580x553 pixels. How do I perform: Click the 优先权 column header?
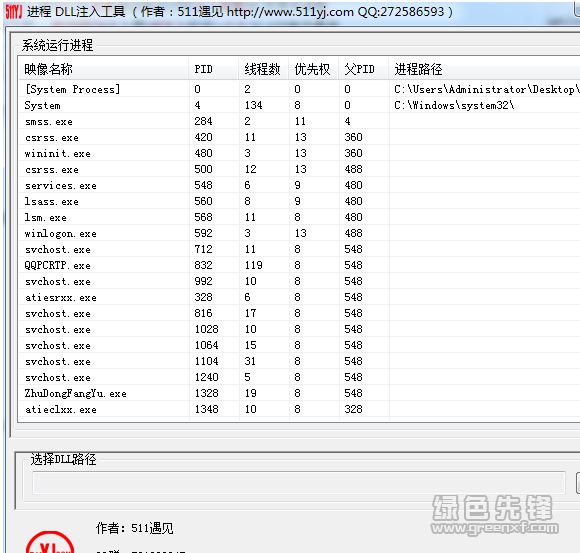point(313,69)
